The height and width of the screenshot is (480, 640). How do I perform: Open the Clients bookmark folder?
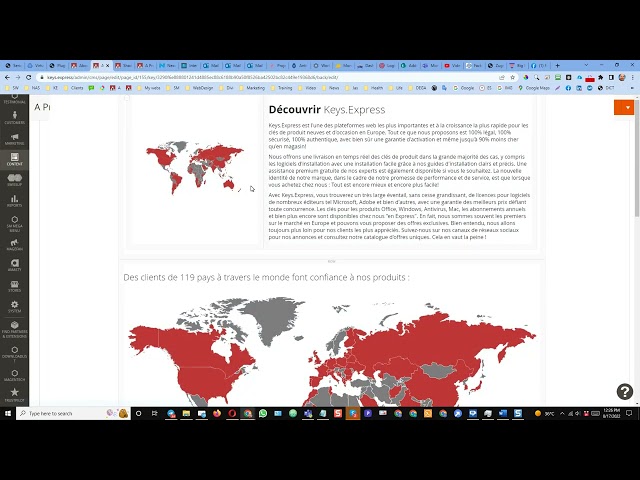73,88
